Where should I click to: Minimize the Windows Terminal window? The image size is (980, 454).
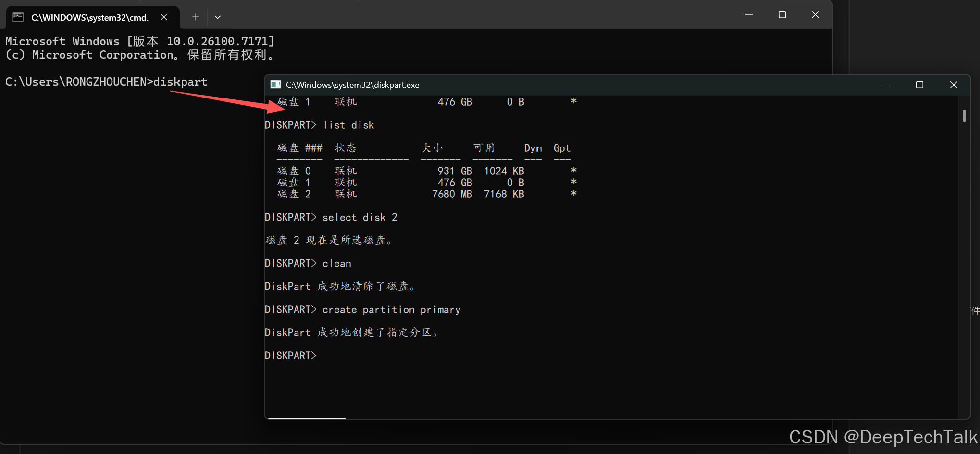click(749, 15)
